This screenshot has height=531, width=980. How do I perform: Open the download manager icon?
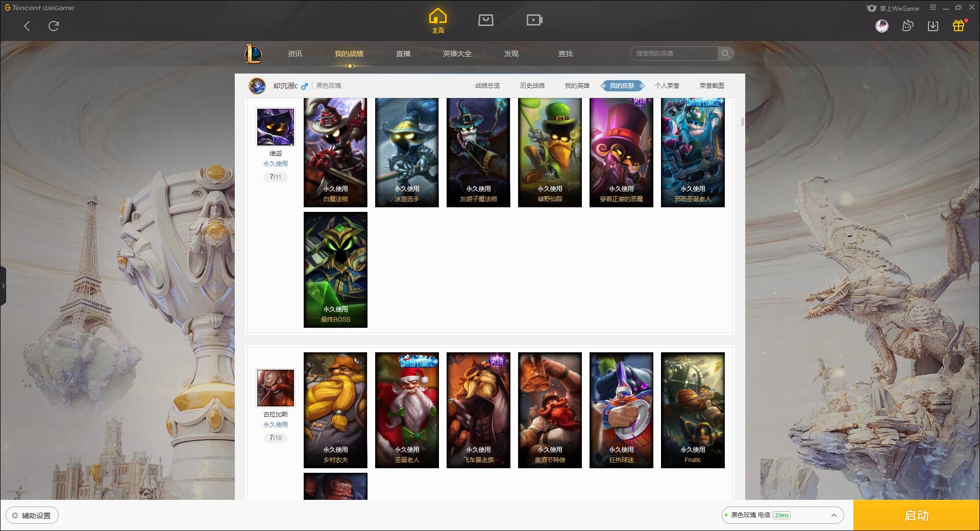pyautogui.click(x=933, y=26)
